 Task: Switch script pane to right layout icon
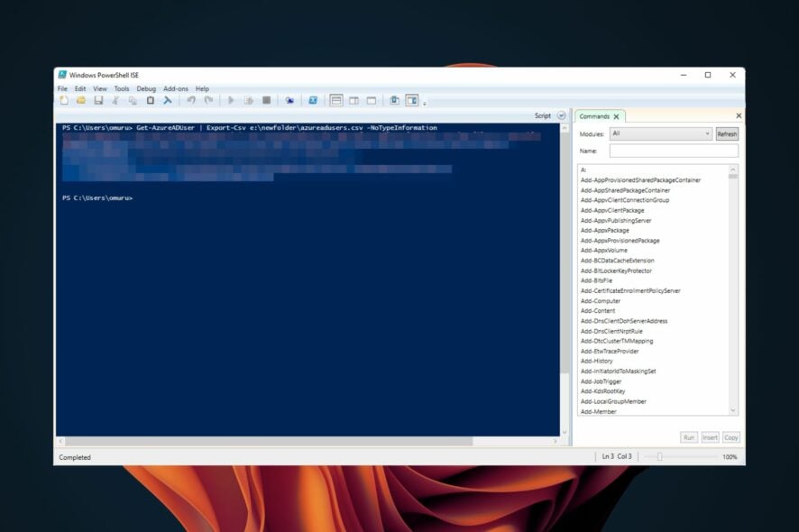click(x=354, y=100)
